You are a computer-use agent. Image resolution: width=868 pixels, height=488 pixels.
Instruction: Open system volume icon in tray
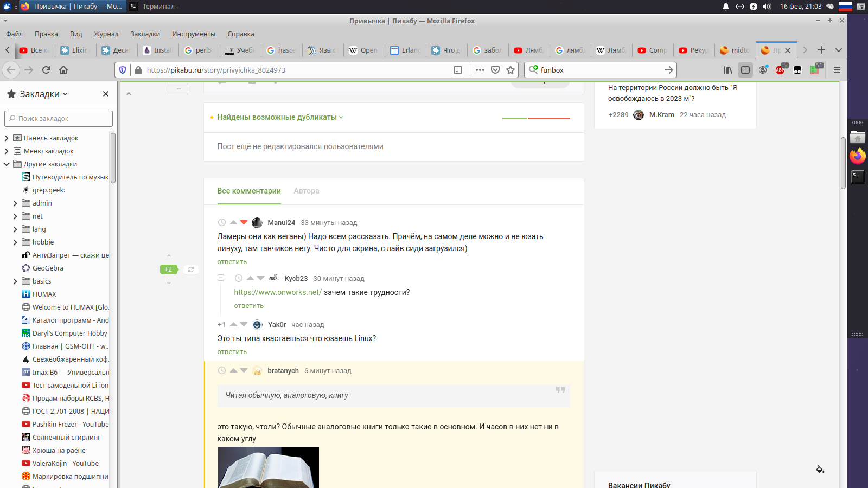(x=767, y=7)
